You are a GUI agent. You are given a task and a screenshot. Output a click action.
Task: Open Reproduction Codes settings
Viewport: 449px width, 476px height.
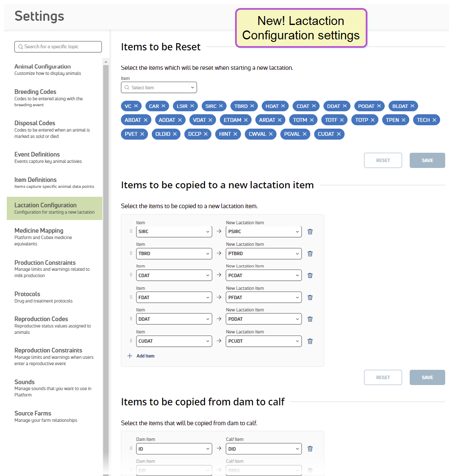(55, 325)
